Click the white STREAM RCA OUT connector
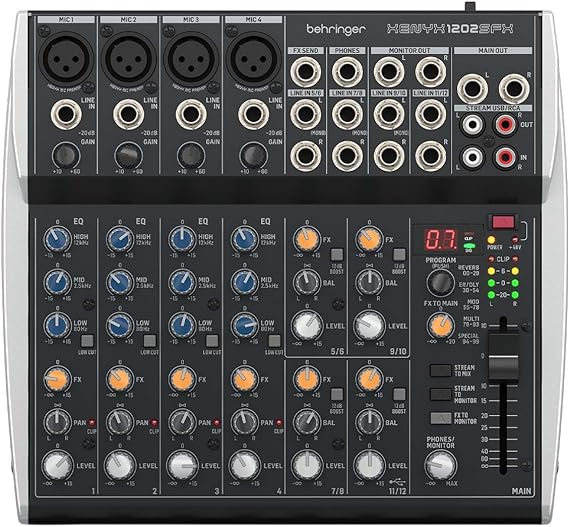Screen dimensions: 569x527 coord(472,124)
